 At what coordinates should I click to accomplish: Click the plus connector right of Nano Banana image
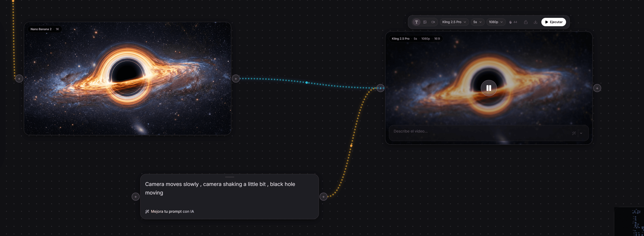236,79
